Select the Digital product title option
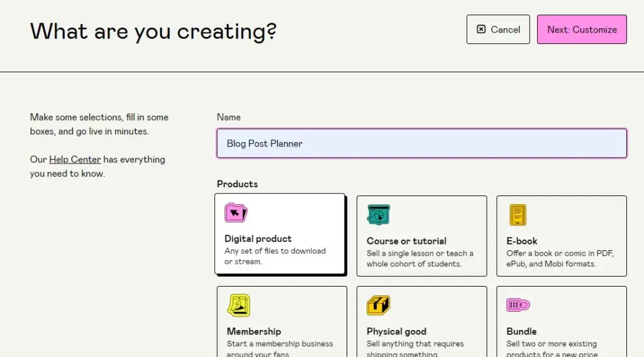The width and height of the screenshot is (644, 357). coord(258,239)
